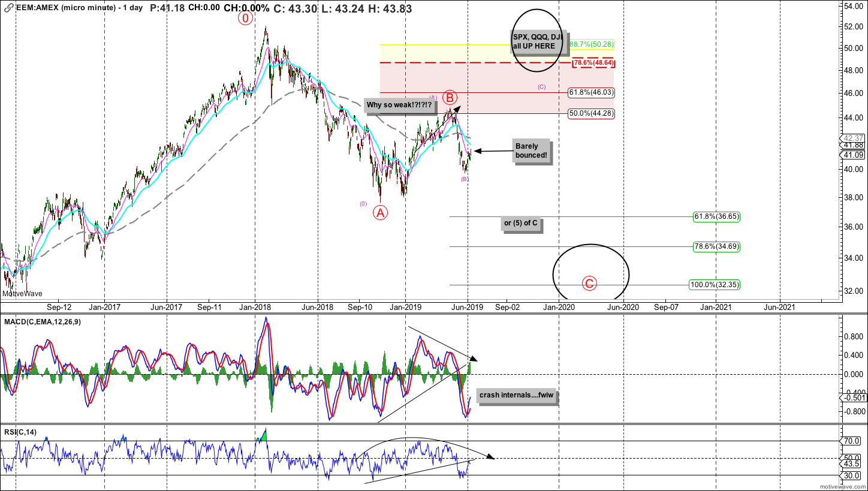Click the 61.8%(36.65) Fibonacci label
This screenshot has height=491, width=868.
[716, 216]
